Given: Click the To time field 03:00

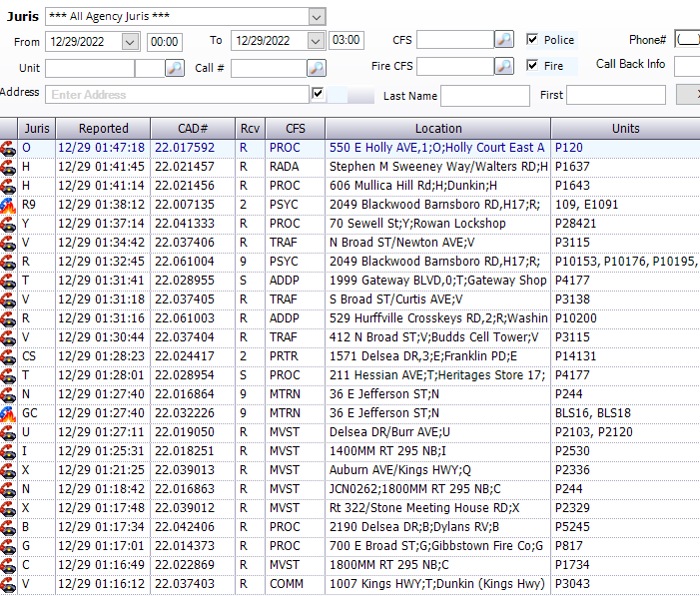Looking at the screenshot, I should (x=346, y=40).
